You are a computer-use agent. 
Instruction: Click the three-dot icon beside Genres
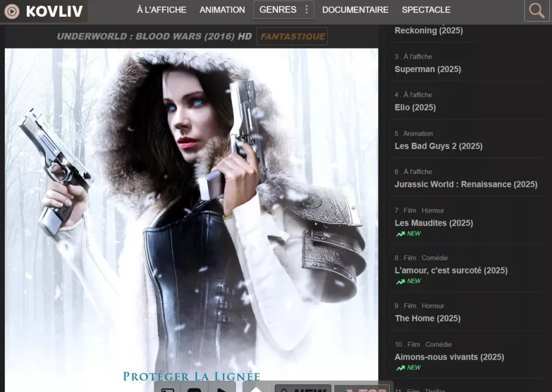[306, 10]
